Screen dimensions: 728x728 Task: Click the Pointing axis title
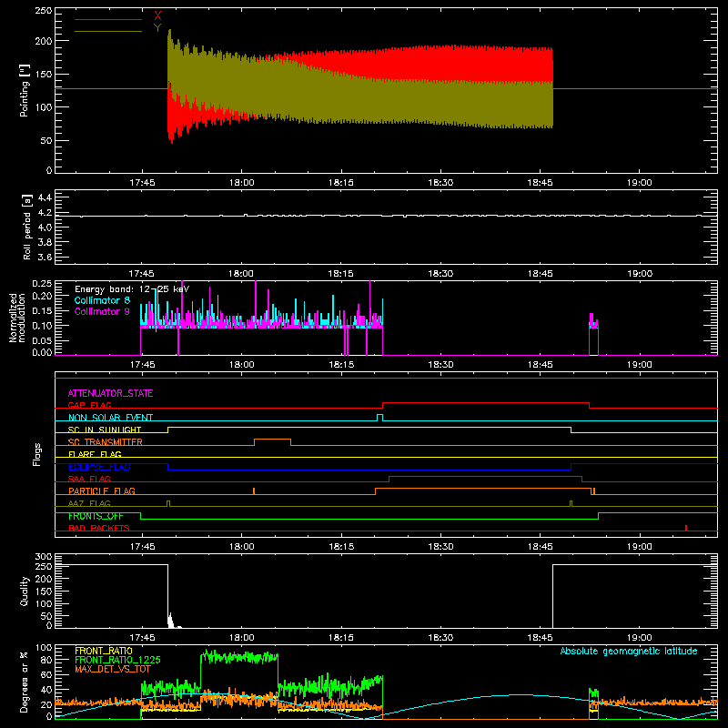[25, 90]
